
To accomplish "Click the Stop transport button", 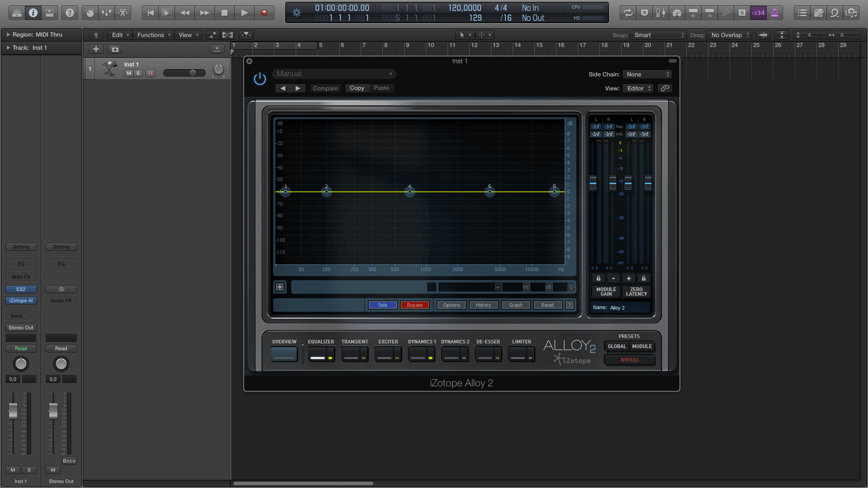I will 224,13.
